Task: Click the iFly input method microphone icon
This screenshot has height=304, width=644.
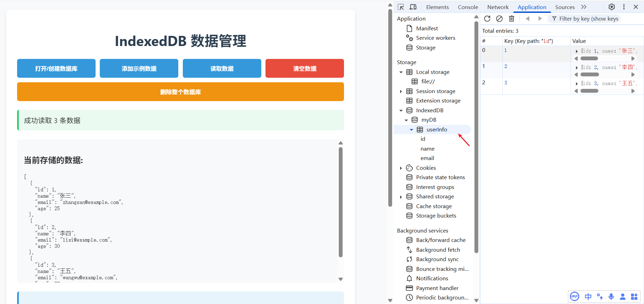Action: [x=611, y=297]
